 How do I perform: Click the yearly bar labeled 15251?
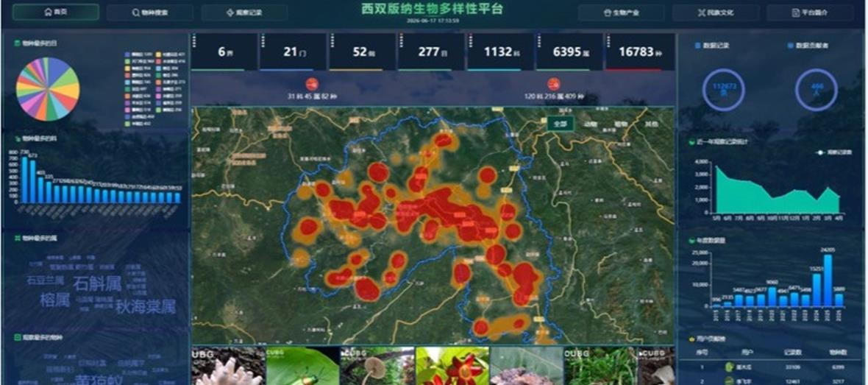coord(817,290)
